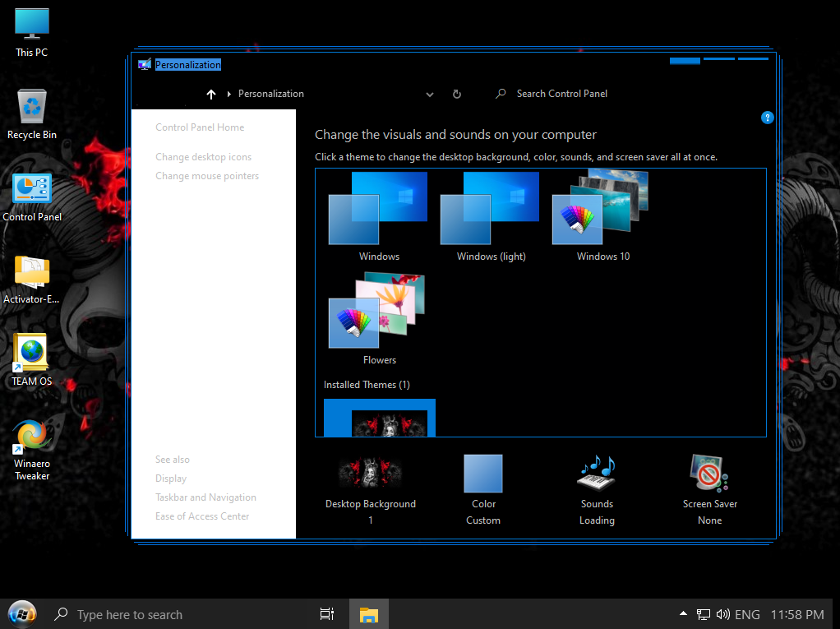
Task: Open Change mouse pointers link
Action: pos(207,176)
